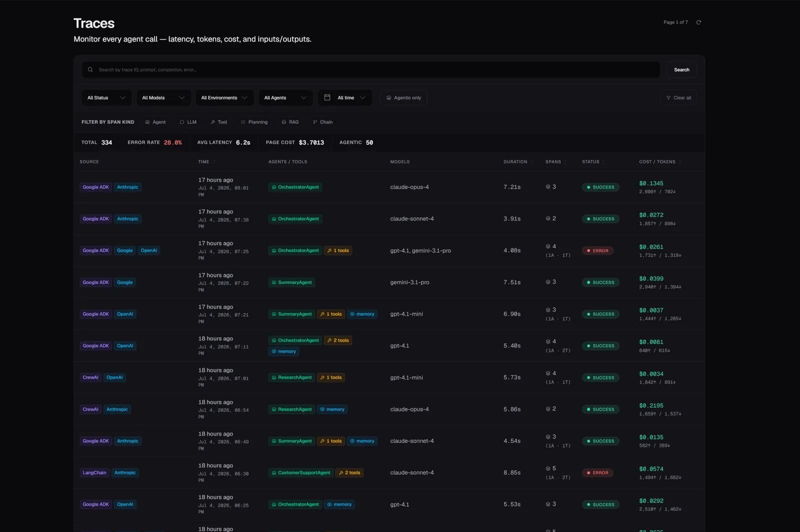This screenshot has height=532, width=800.
Task: Click the $0.1345 cost value
Action: [x=651, y=183]
